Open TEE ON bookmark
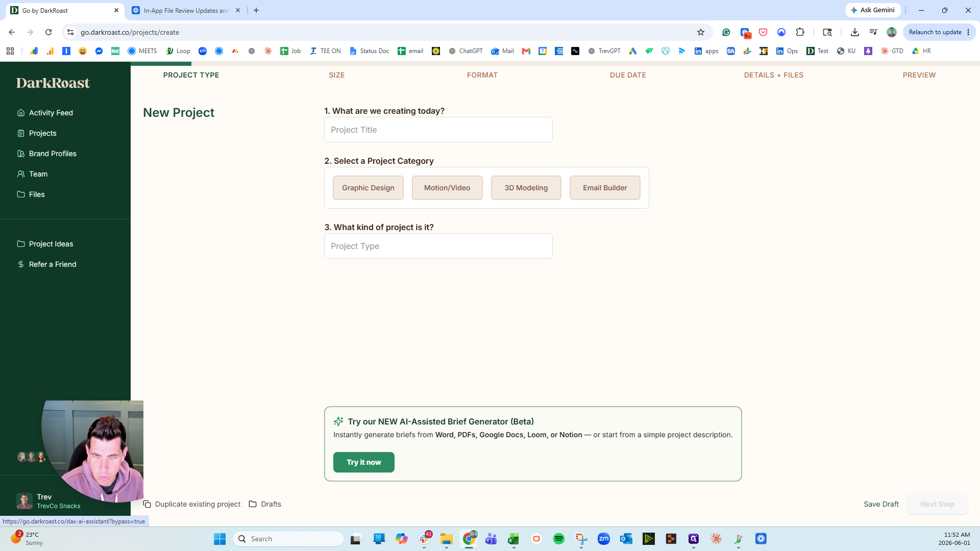The width and height of the screenshot is (980, 551). pyautogui.click(x=325, y=51)
